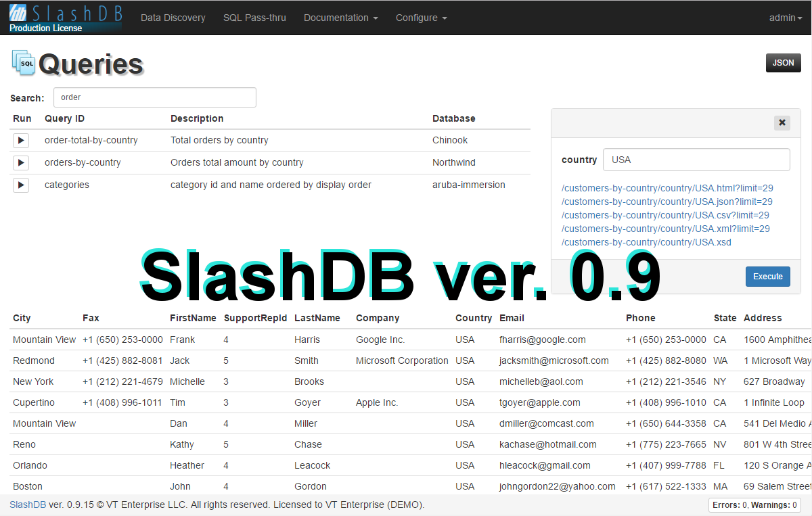Click the JSON button

[x=784, y=63]
